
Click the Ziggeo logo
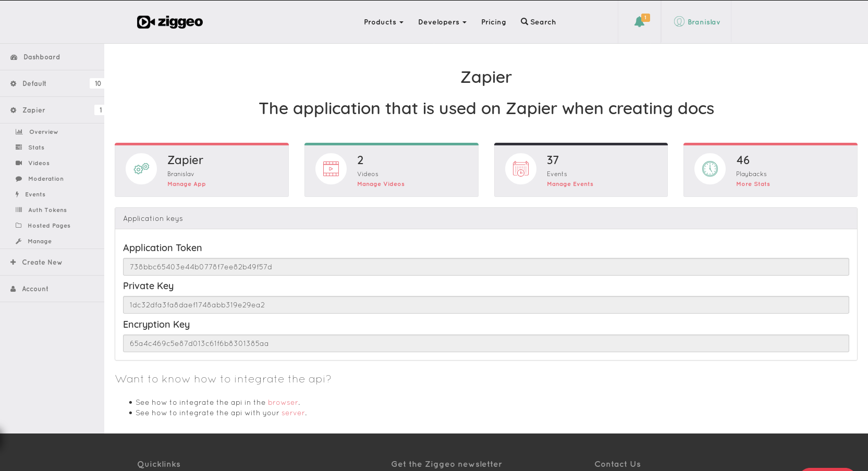pos(170,22)
